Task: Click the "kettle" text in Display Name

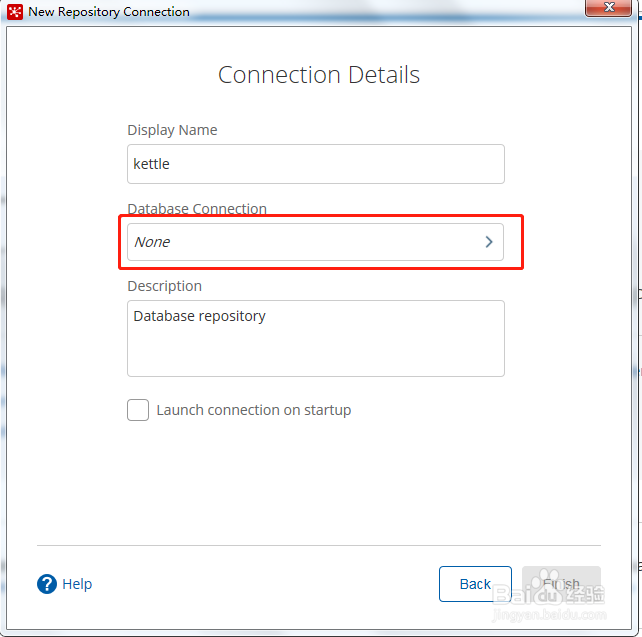Action: coord(152,164)
